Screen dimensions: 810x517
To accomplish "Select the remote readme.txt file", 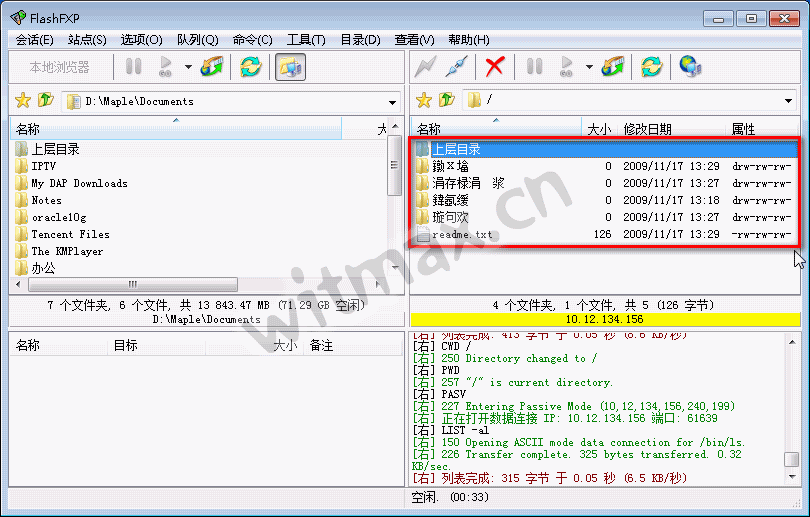I will [x=605, y=234].
